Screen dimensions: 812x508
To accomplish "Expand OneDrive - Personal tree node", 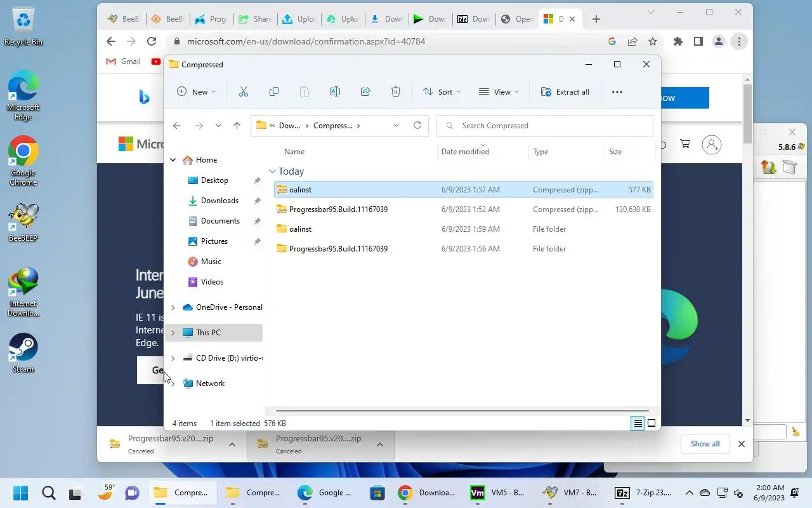I will 173,307.
